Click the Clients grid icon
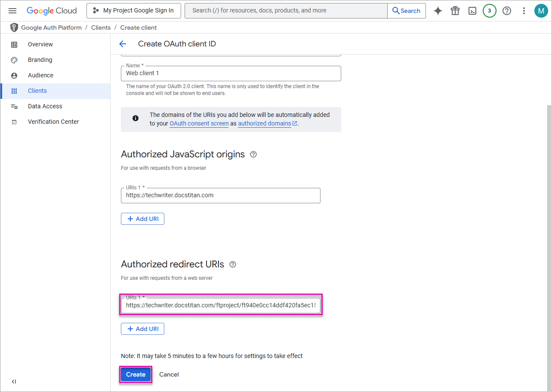 14,91
